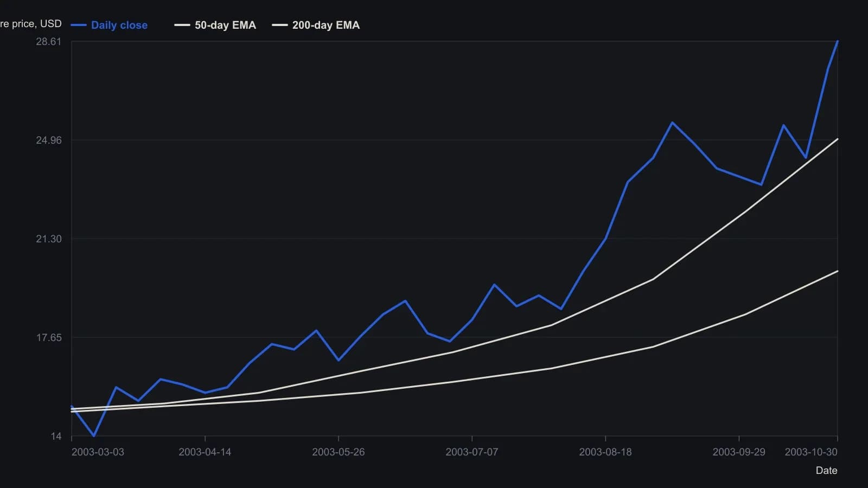
Task: Click the 2003-05-26 x-axis label
Action: tap(339, 452)
